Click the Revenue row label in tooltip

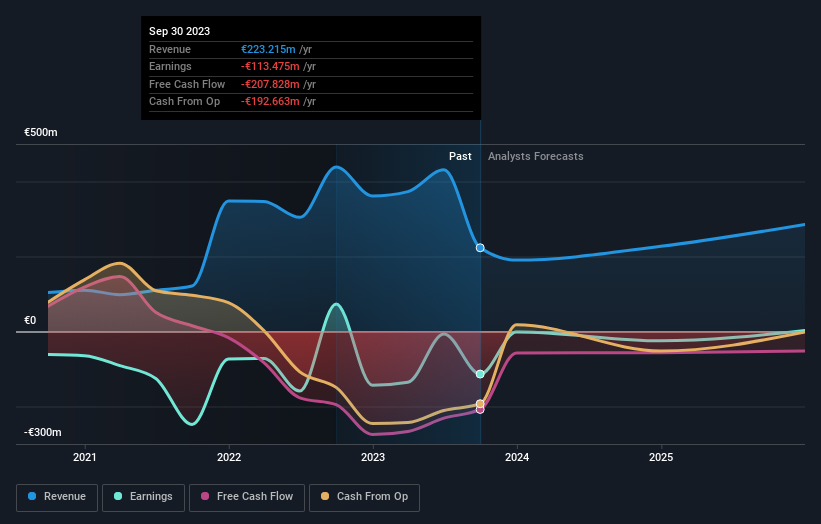tap(170, 49)
